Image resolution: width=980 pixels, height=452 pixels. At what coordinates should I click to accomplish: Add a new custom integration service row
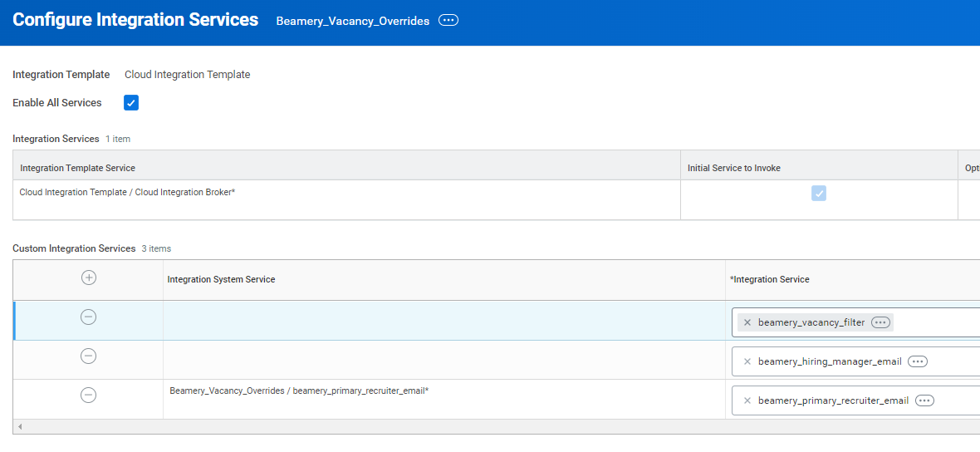click(89, 278)
